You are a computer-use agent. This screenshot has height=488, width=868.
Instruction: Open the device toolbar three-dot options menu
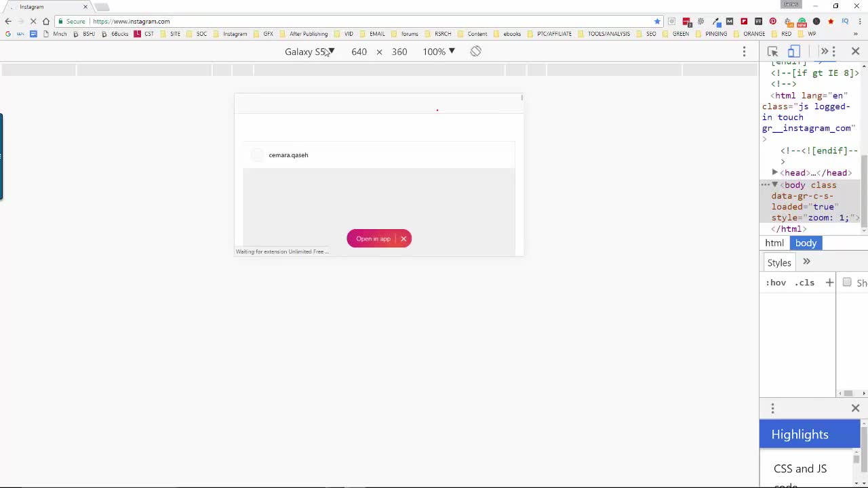coord(744,52)
